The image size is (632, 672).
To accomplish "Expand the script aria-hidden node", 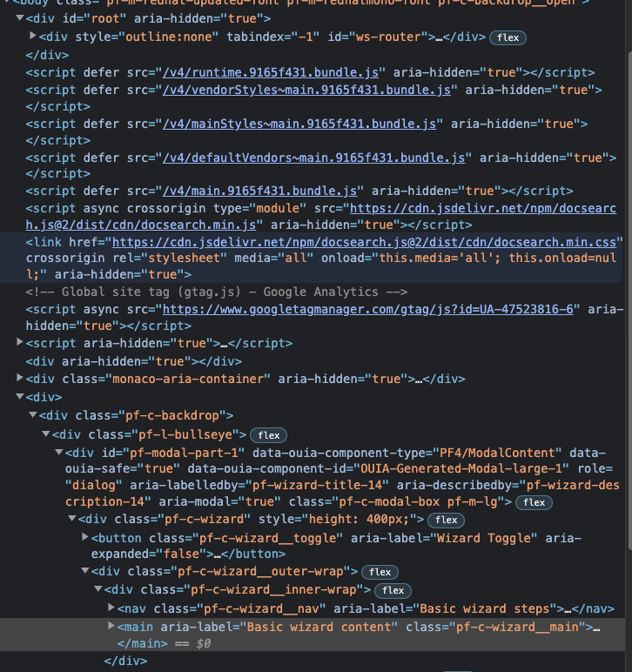I will 19,342.
